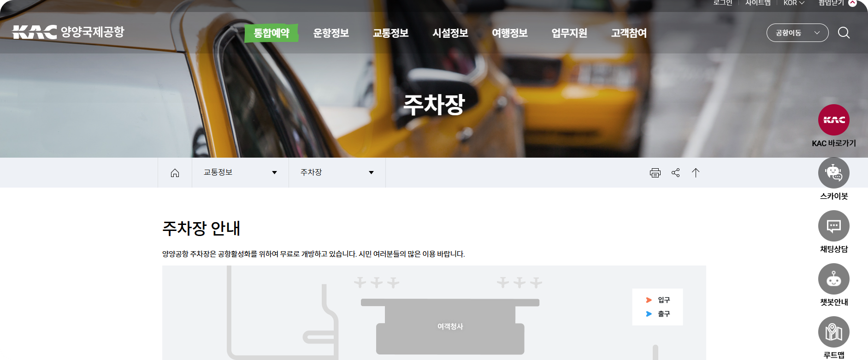Open the 통합예약 menu
Screen dimensions: 868x360
[272, 33]
